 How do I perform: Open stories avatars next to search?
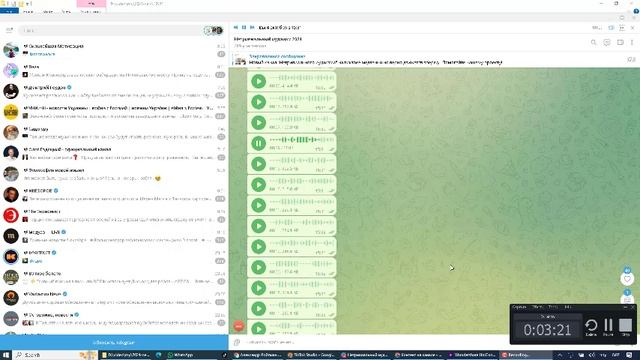213,30
